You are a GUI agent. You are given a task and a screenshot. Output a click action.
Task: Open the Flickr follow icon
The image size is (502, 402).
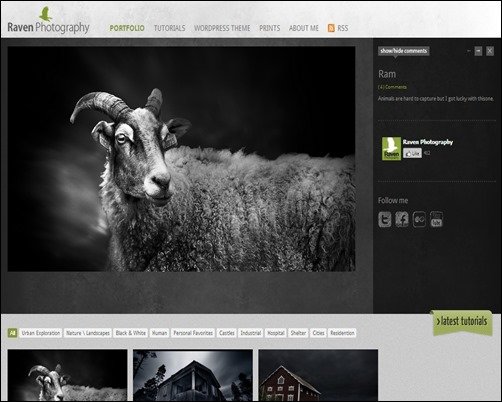tap(419, 219)
